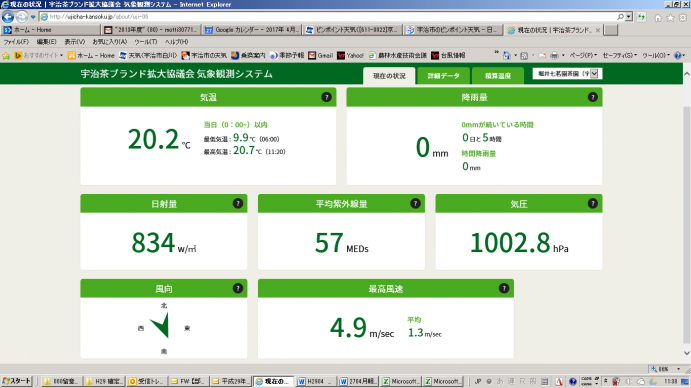Screen dimensions: 691x388
Task: Open the Yahoo! favorites link
Action: (x=350, y=56)
